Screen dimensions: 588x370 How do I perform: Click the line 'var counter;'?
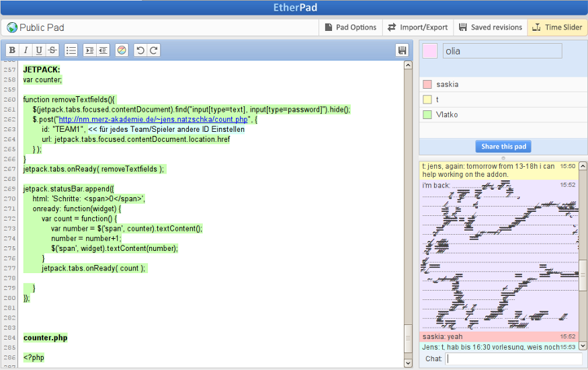[x=42, y=79]
